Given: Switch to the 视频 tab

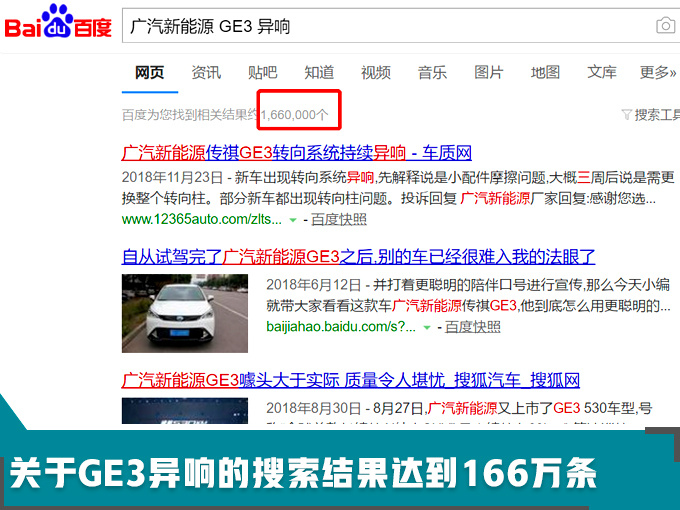Looking at the screenshot, I should (376, 72).
